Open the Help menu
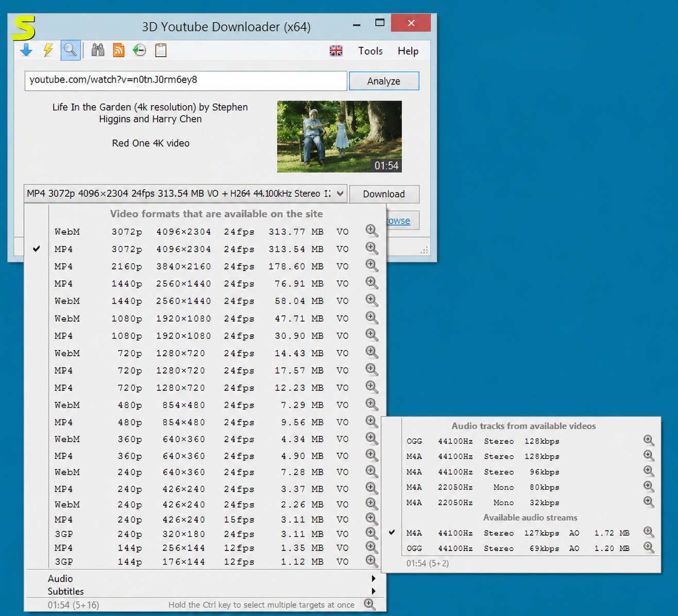Viewport: 678px width, 616px height. 408,51
